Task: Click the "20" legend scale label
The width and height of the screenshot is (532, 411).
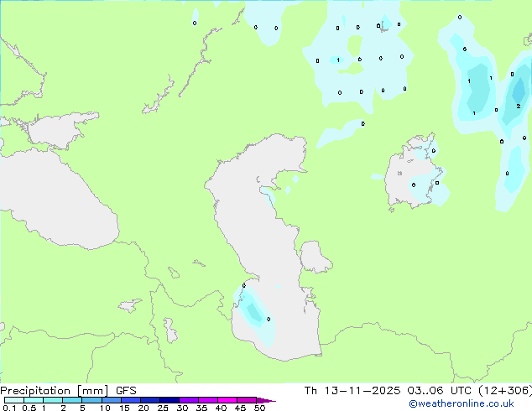Action: [x=143, y=408]
